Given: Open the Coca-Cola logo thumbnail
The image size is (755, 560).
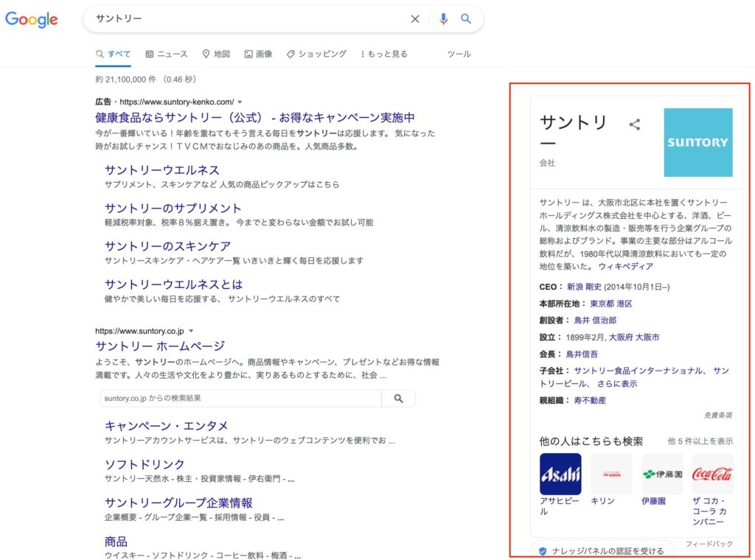Looking at the screenshot, I should pyautogui.click(x=713, y=474).
